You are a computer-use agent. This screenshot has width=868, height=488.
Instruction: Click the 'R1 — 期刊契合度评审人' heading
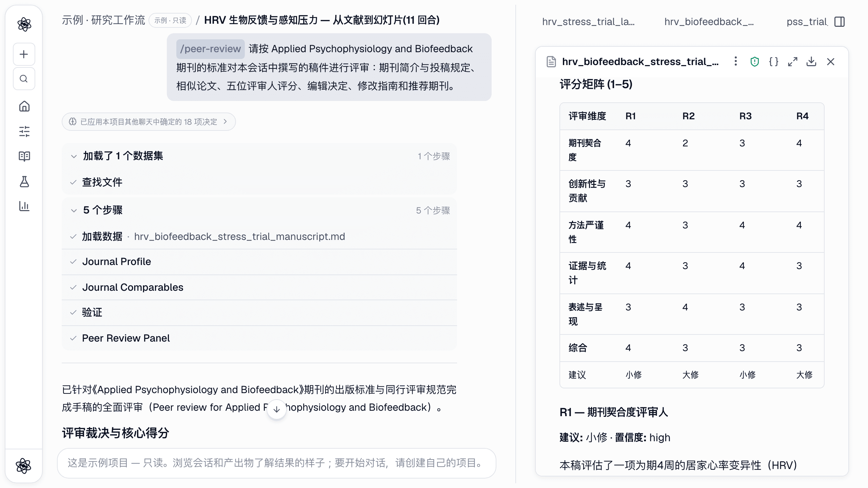pyautogui.click(x=614, y=412)
